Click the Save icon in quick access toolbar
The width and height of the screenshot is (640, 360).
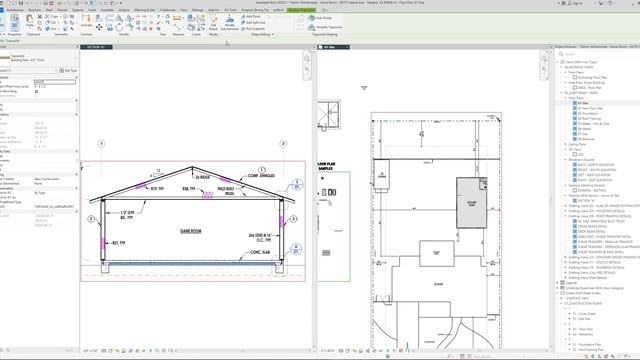(21, 3)
